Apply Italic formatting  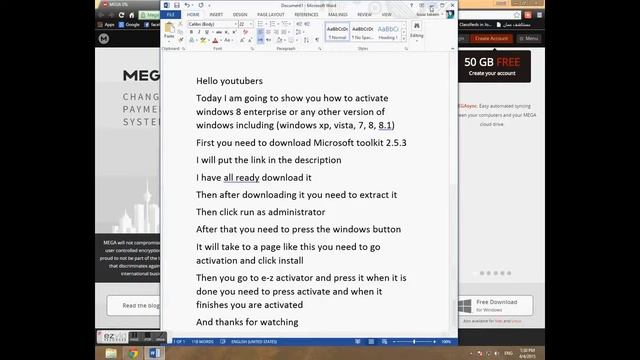(x=199, y=32)
